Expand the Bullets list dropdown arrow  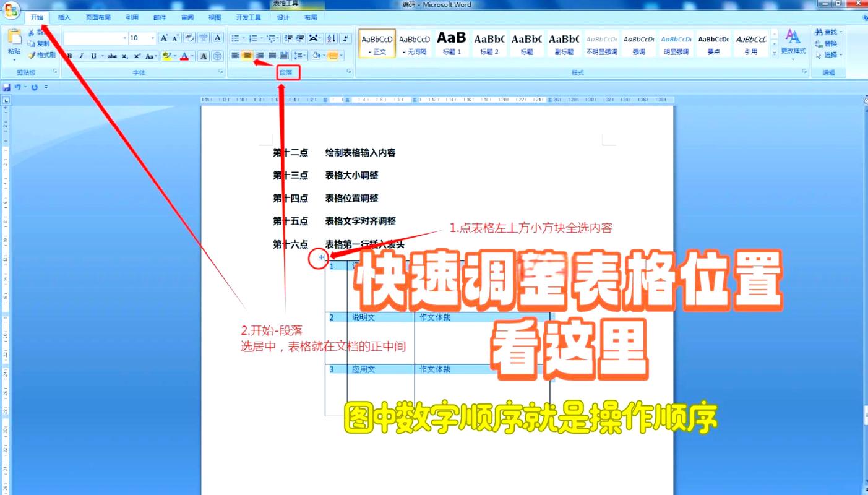coord(244,38)
